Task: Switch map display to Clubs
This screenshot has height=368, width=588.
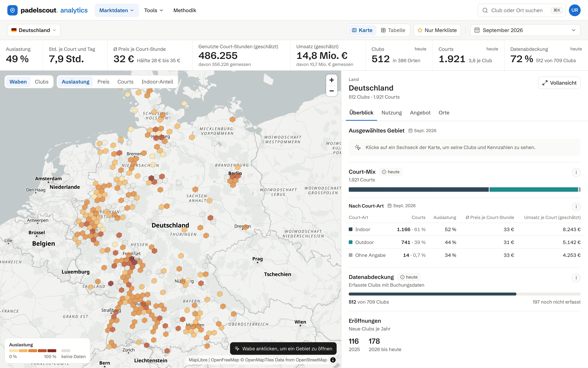Action: tap(42, 82)
